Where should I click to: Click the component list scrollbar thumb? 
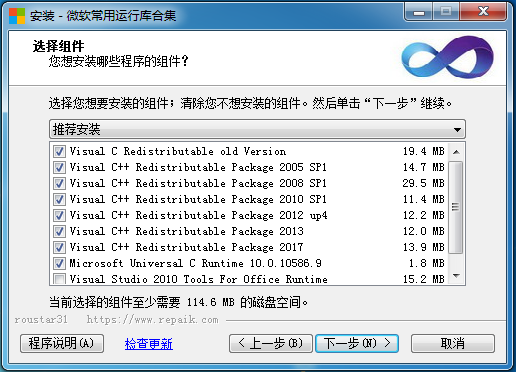[456, 207]
